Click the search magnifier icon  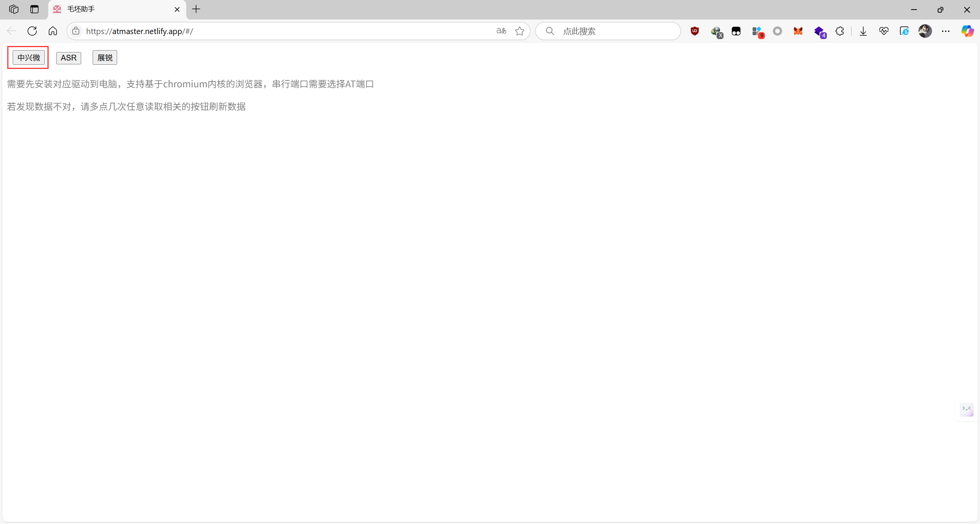click(550, 31)
